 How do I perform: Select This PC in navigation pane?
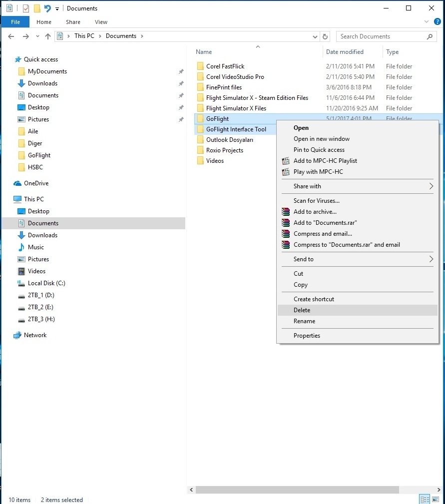tap(34, 199)
